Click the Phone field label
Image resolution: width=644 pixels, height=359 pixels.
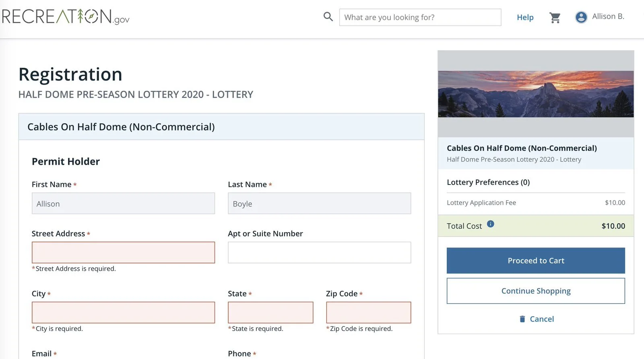239,354
